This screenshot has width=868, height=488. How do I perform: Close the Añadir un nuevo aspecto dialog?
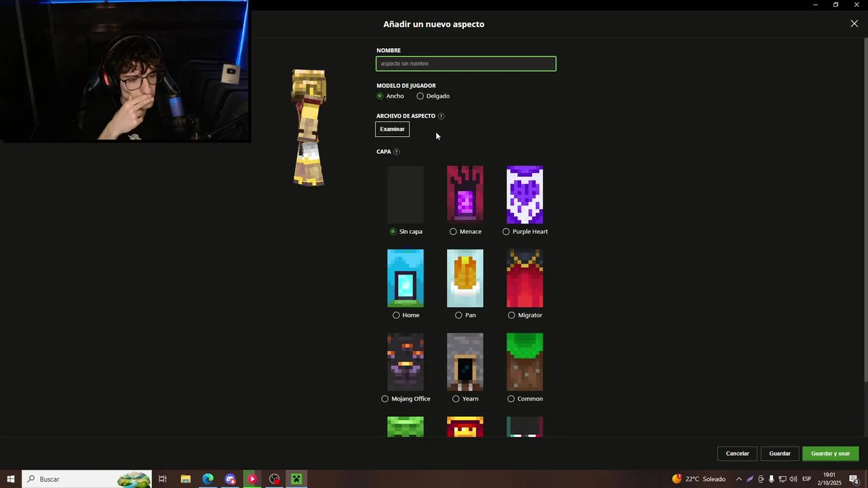click(854, 24)
